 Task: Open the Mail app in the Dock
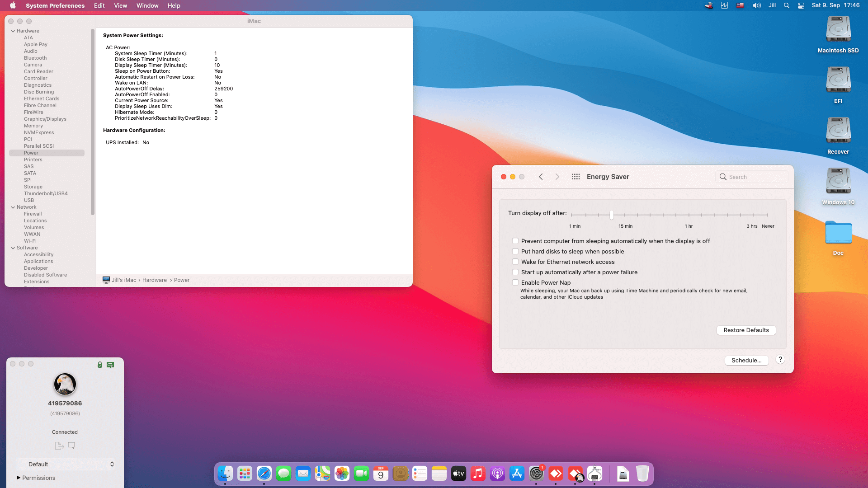303,474
